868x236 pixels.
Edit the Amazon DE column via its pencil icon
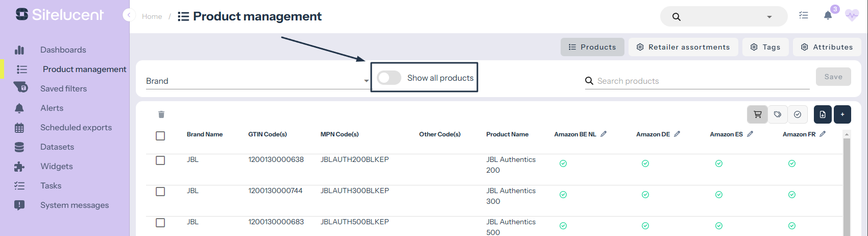[677, 134]
